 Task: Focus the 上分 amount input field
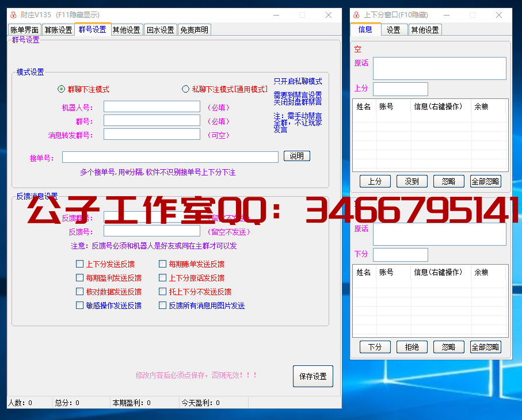pyautogui.click(x=401, y=89)
